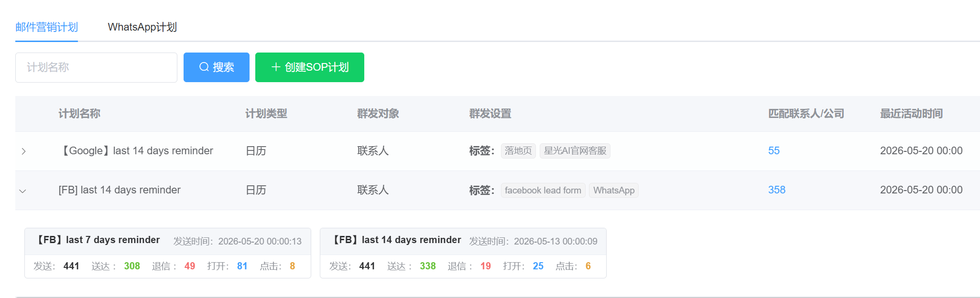Open matched contacts count 55
This screenshot has height=298, width=980.
click(x=773, y=151)
